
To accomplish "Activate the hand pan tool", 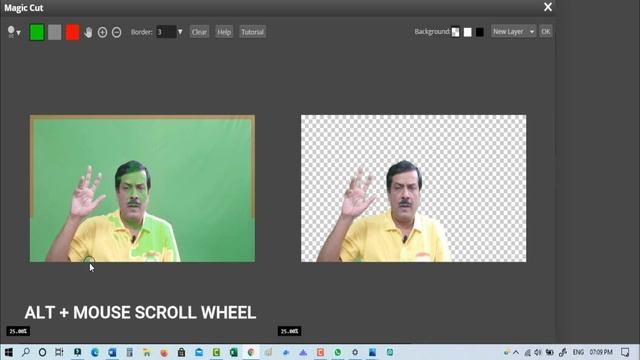I will (x=88, y=32).
